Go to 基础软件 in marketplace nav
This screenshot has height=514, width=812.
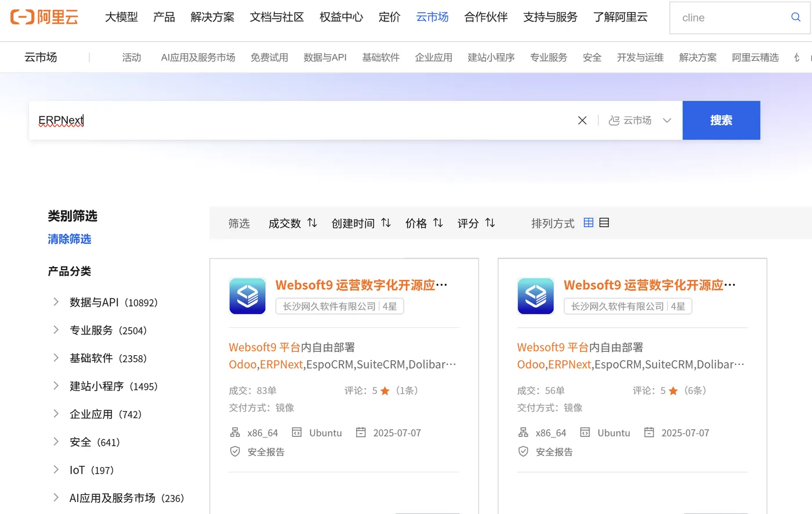point(381,57)
